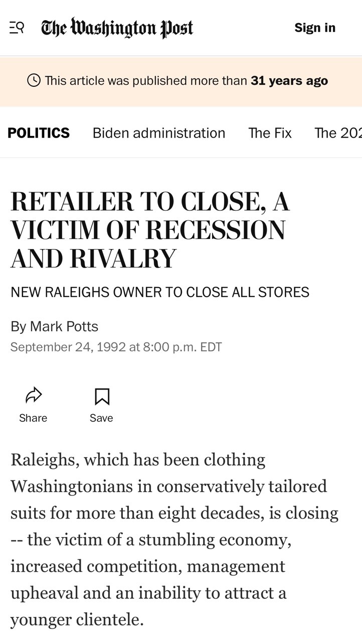Click the first article paragraph about Raleighs

coord(173,539)
